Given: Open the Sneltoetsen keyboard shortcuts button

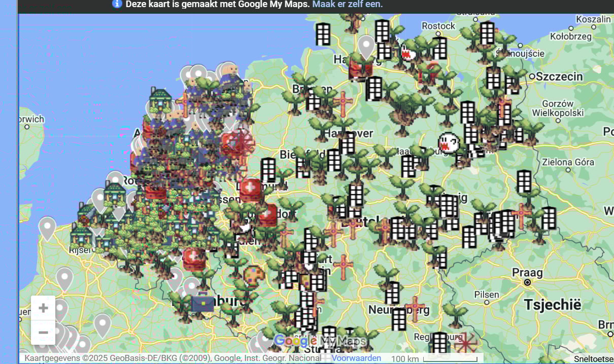Looking at the screenshot, I should point(594,359).
